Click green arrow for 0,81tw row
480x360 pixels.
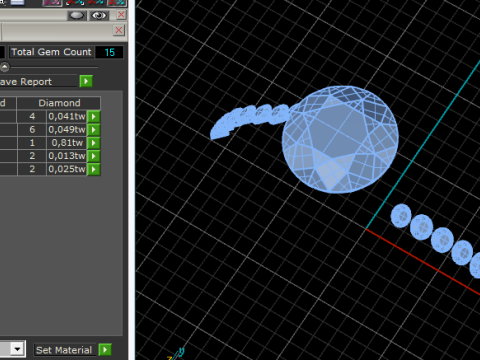[x=94, y=143]
